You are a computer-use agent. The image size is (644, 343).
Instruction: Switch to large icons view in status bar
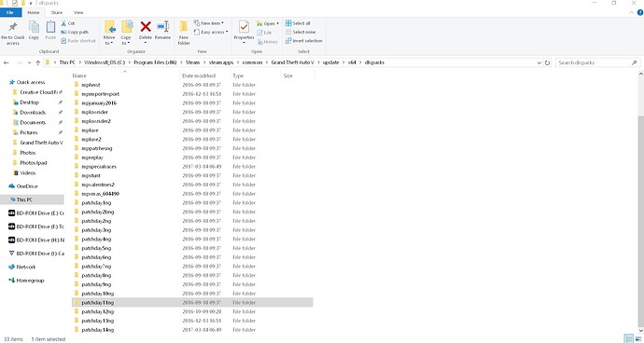(x=637, y=339)
